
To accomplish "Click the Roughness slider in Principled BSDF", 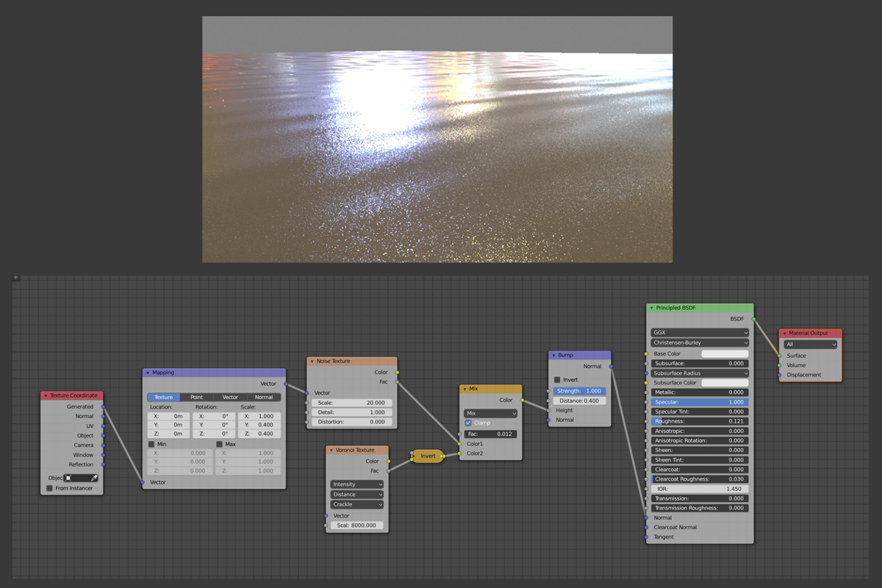I will [700, 421].
